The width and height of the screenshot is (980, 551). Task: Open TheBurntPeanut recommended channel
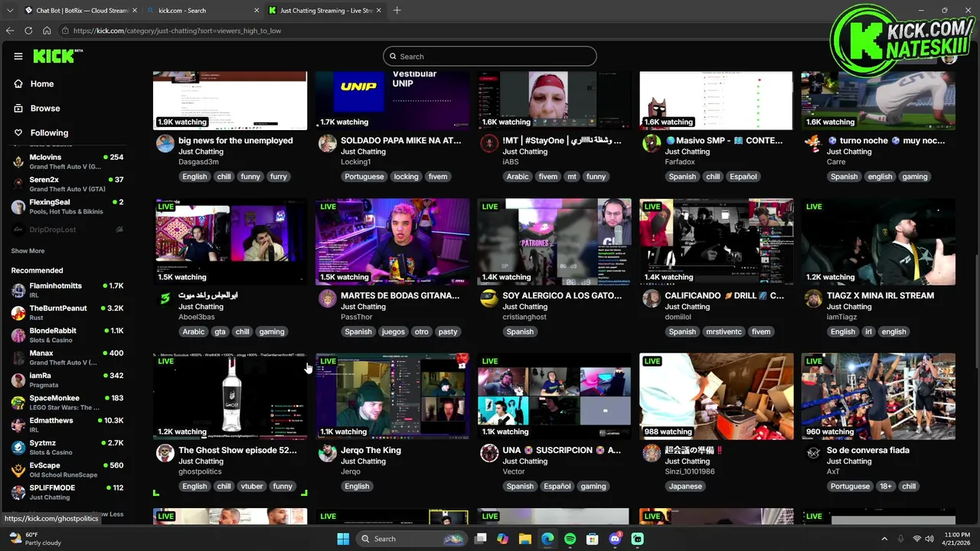tap(67, 312)
